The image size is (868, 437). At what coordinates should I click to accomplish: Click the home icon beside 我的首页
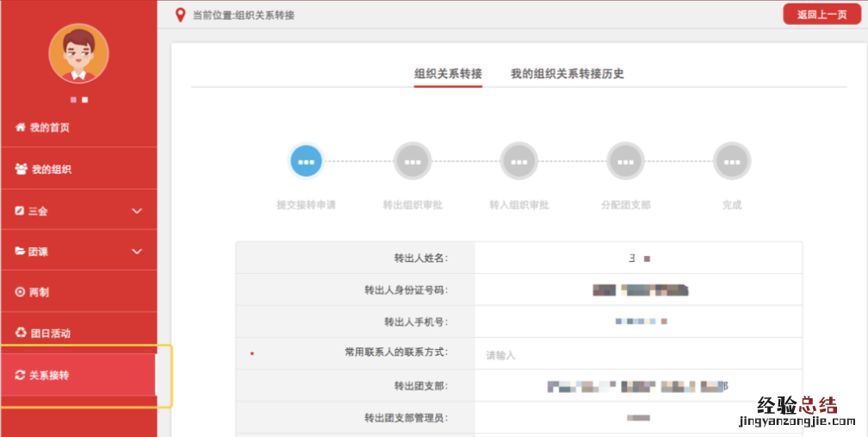(x=21, y=128)
